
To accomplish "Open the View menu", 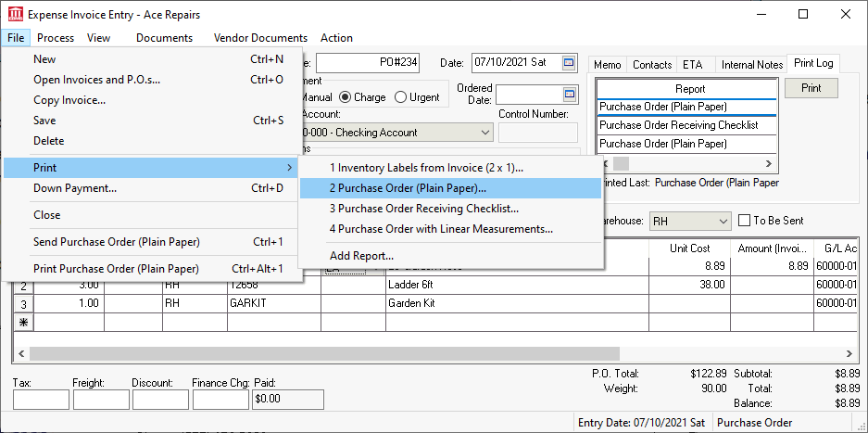I will tap(98, 38).
